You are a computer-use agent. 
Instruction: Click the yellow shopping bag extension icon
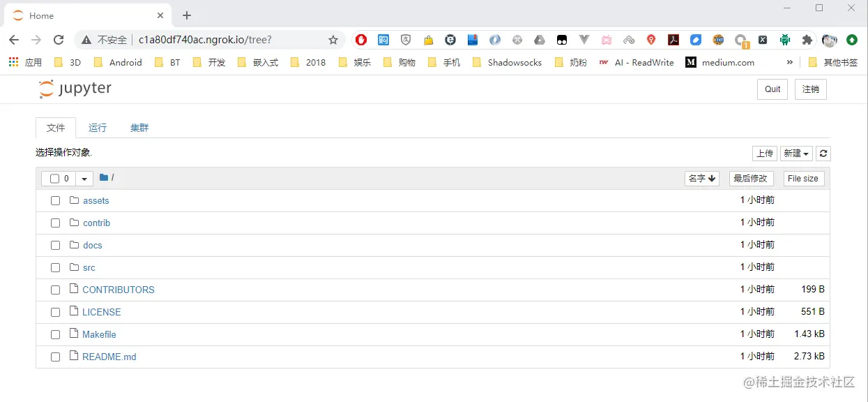tap(429, 40)
